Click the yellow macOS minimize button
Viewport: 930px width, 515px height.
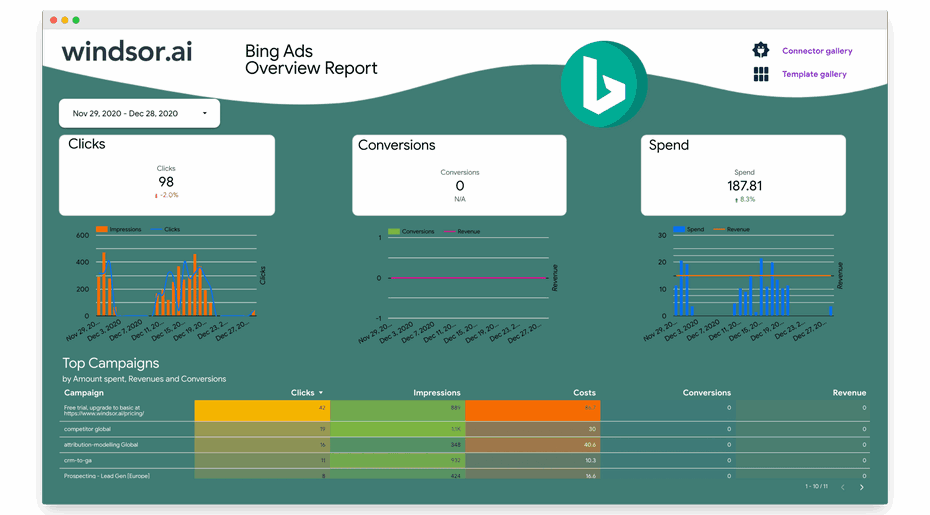(x=65, y=20)
